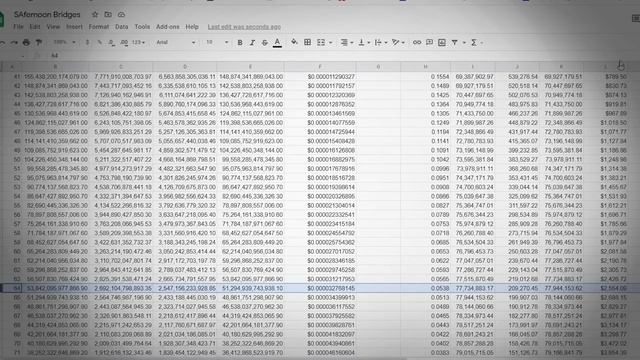Open the functions sigma dropdown
Viewport: 640px width, 360px height.
click(x=476, y=42)
